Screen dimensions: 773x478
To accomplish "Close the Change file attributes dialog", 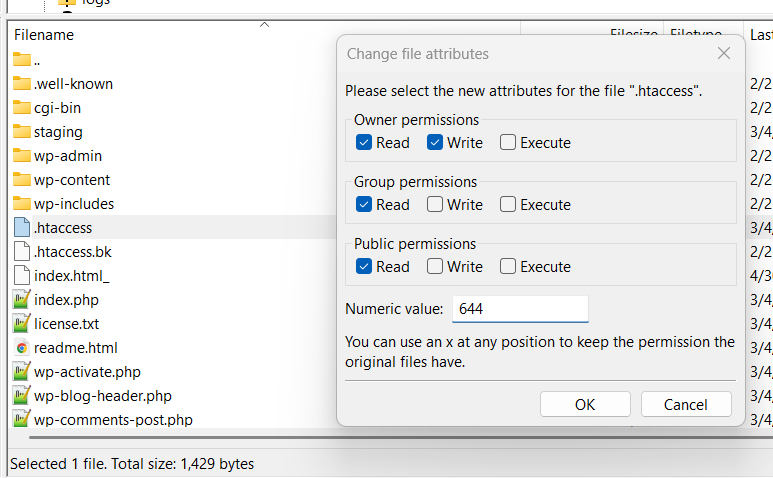I will (724, 53).
